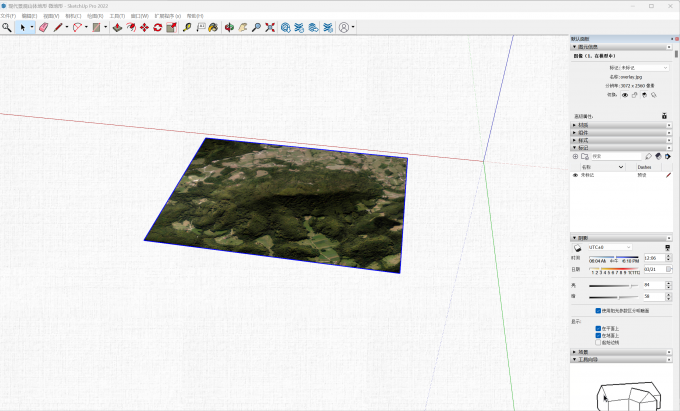
Task: Hide the untagged layer using eye icon
Action: pyautogui.click(x=575, y=175)
